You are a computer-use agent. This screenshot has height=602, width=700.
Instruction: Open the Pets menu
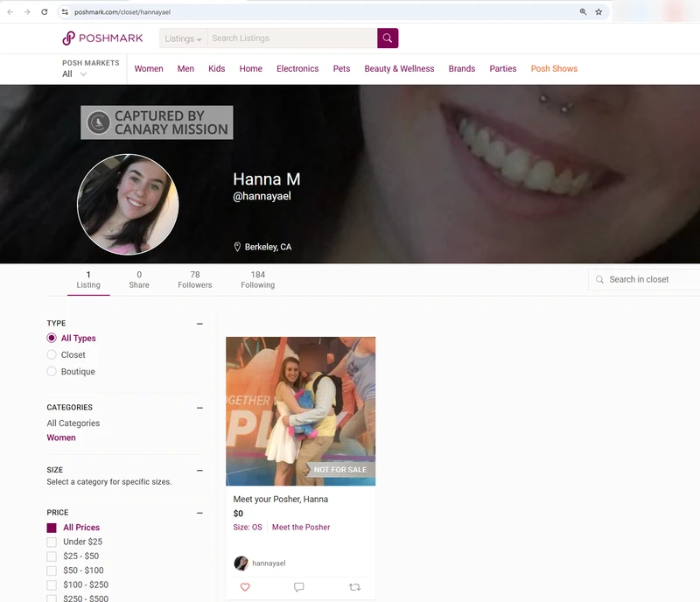341,69
